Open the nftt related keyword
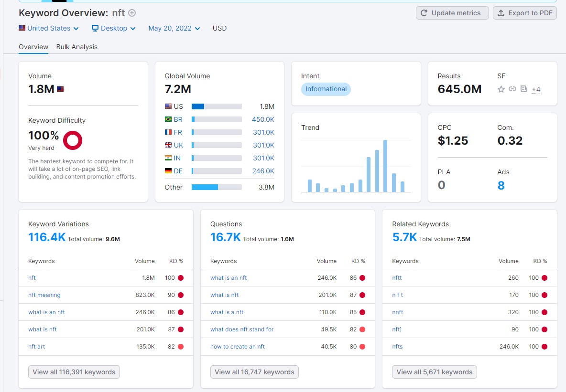 coord(397,278)
